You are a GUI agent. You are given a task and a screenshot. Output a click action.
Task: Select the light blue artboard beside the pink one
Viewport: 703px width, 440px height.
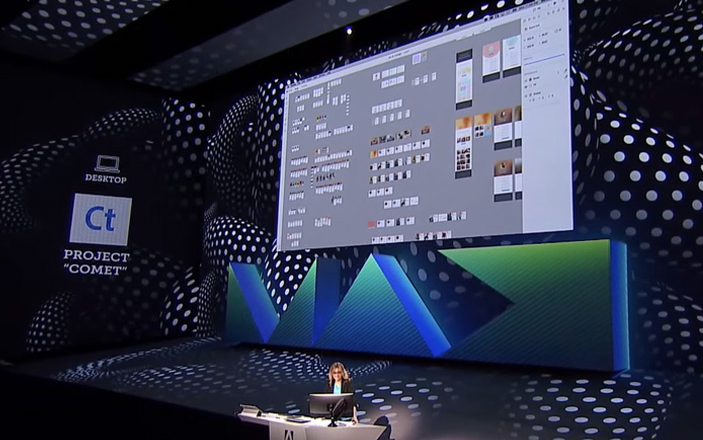[511, 57]
